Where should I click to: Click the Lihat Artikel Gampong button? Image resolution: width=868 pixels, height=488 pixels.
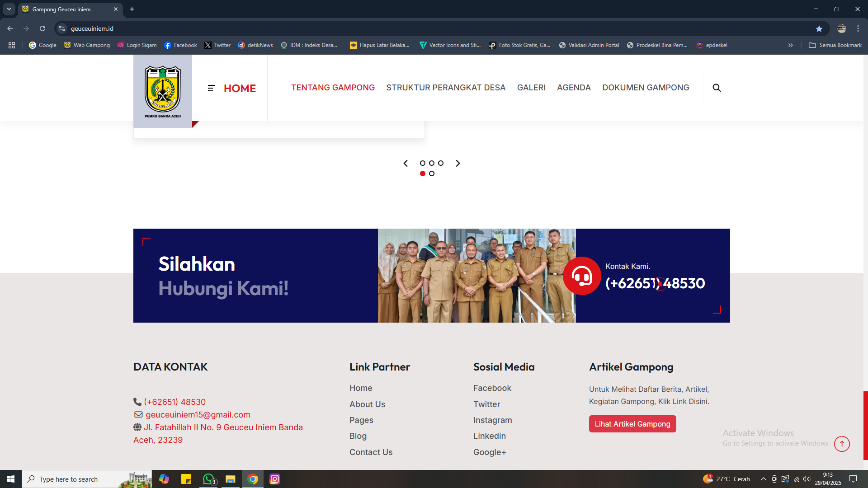(x=632, y=424)
